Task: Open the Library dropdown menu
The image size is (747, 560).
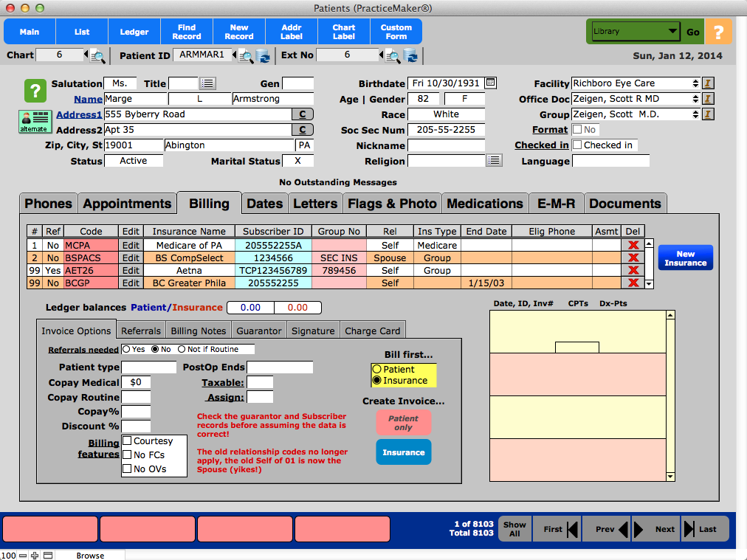Action: [x=635, y=32]
